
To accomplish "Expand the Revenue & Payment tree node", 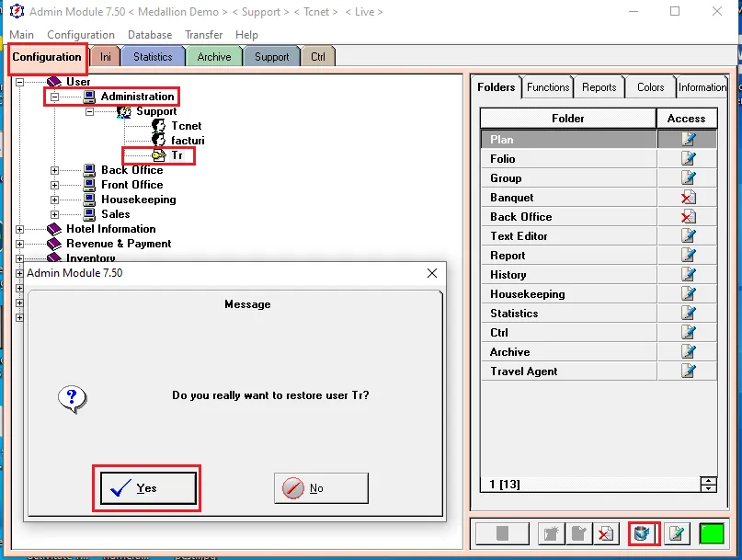I will pos(19,244).
